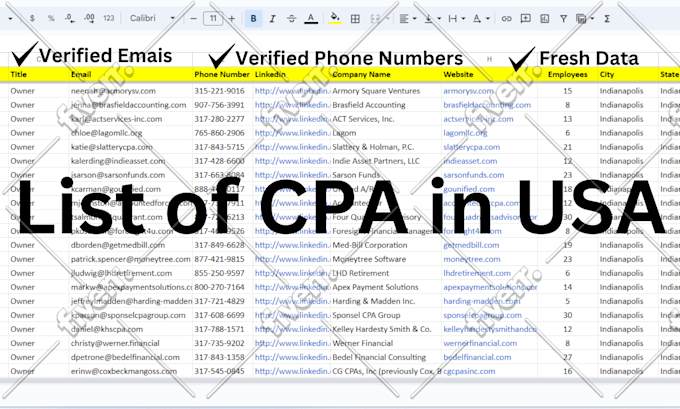680x409 pixels.
Task: Open armorysv.com website link
Action: pos(468,91)
